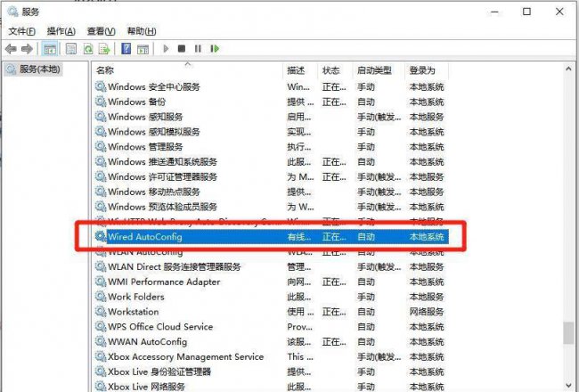The image size is (579, 392).
Task: Sort by the 描述 column header
Action: point(300,69)
